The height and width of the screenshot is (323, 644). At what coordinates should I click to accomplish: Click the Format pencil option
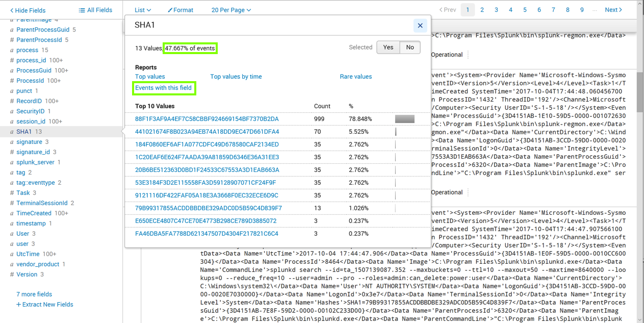tap(181, 10)
